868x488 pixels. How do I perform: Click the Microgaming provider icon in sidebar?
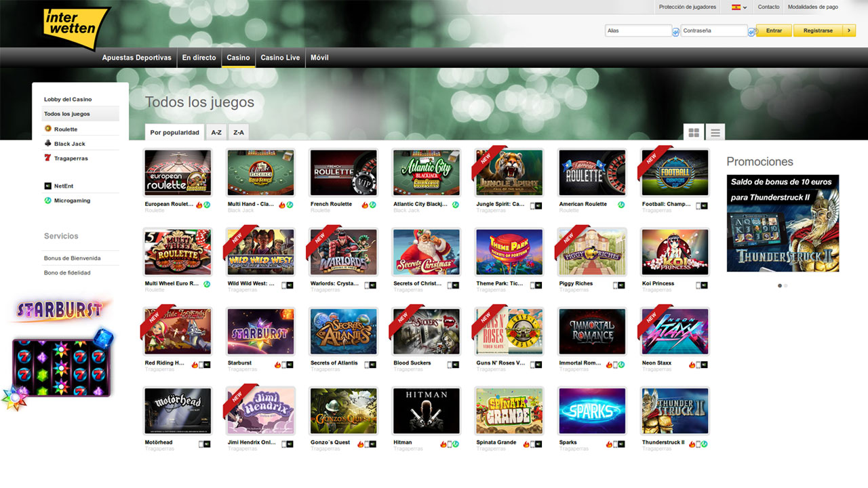pyautogui.click(x=47, y=201)
